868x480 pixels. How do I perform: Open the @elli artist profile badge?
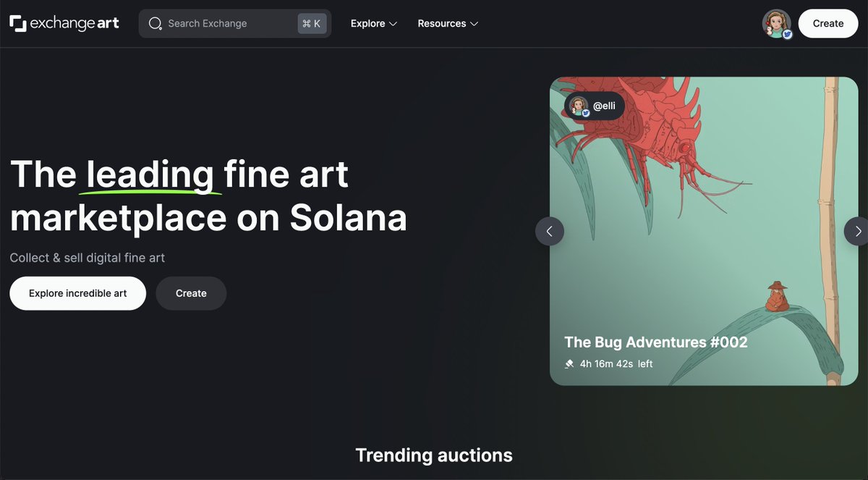(x=593, y=106)
